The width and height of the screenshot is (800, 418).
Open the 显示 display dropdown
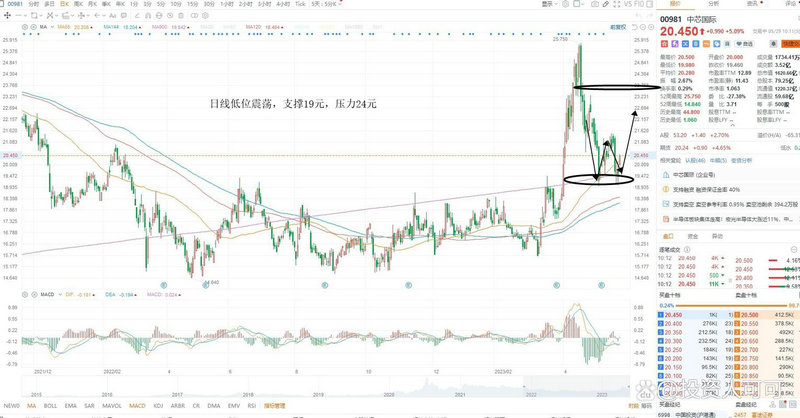[549, 4]
